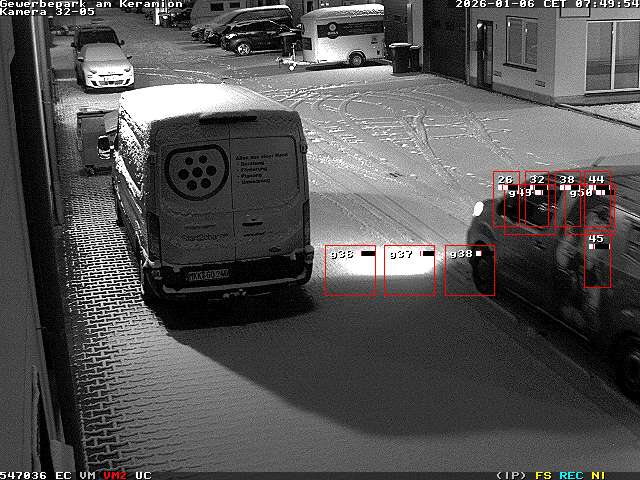Click the g50 zone label
This screenshot has height=480, width=640.
pyautogui.click(x=581, y=193)
